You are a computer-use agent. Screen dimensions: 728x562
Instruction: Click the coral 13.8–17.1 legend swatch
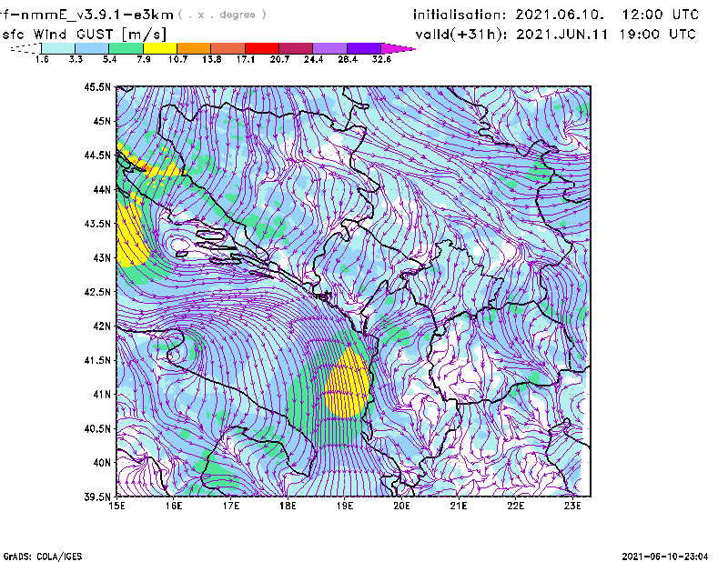(228, 48)
